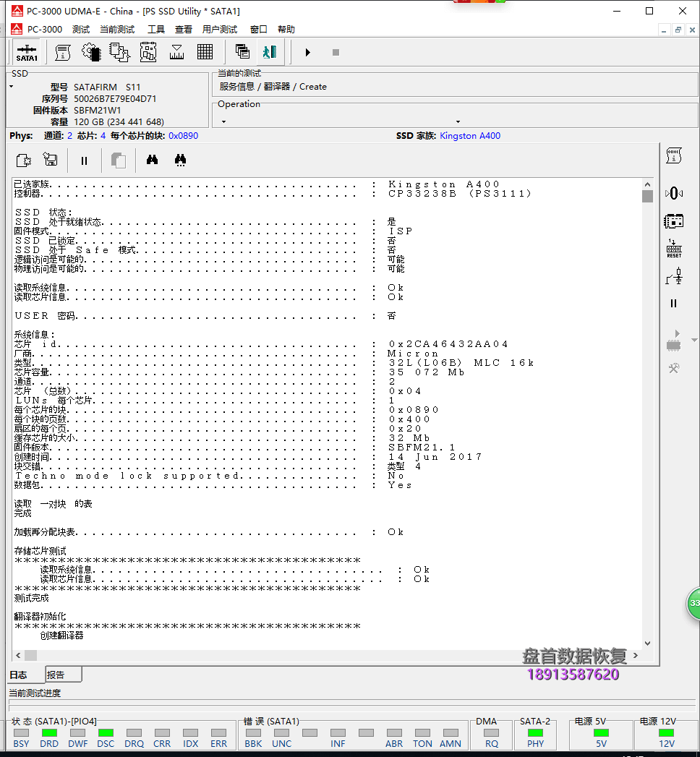Click the log settings page-gear icon
Image resolution: width=700 pixels, height=757 pixels.
point(24,161)
